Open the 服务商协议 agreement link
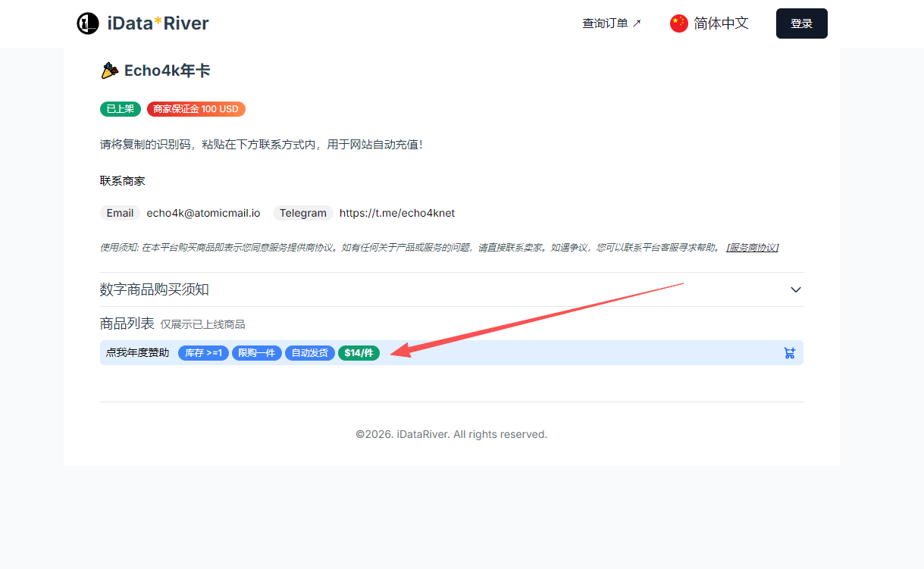Image resolution: width=924 pixels, height=569 pixels. (x=752, y=248)
